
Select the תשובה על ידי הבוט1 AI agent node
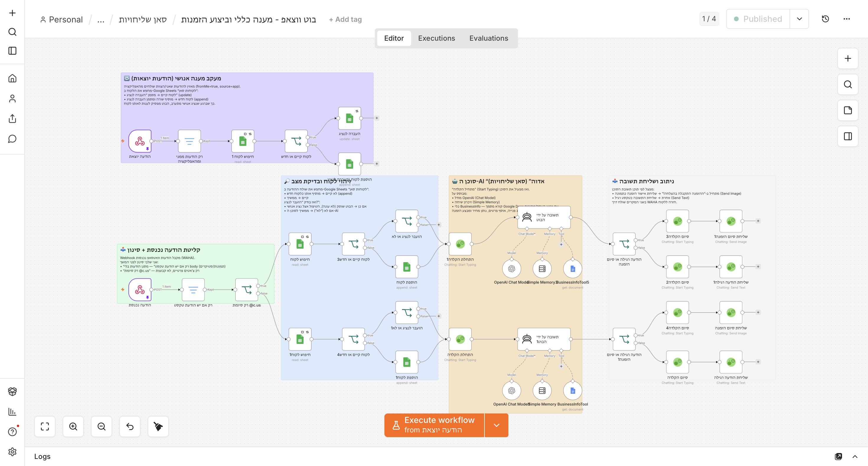(544, 339)
